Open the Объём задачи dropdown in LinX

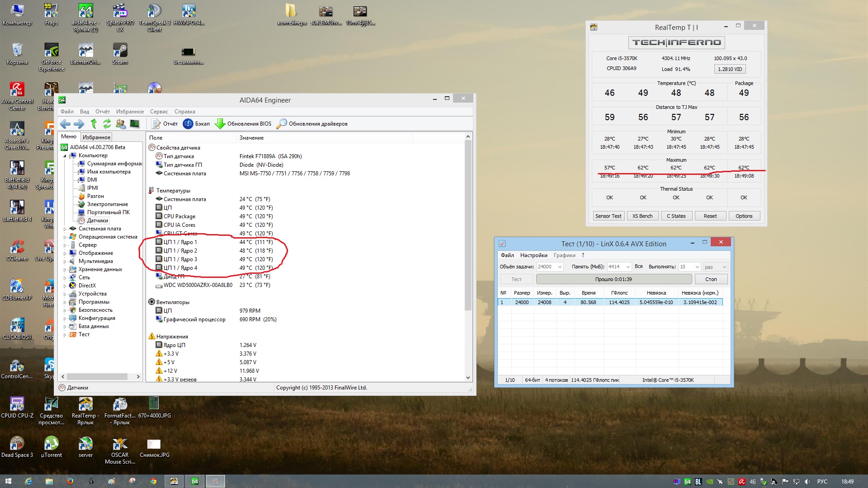560,267
